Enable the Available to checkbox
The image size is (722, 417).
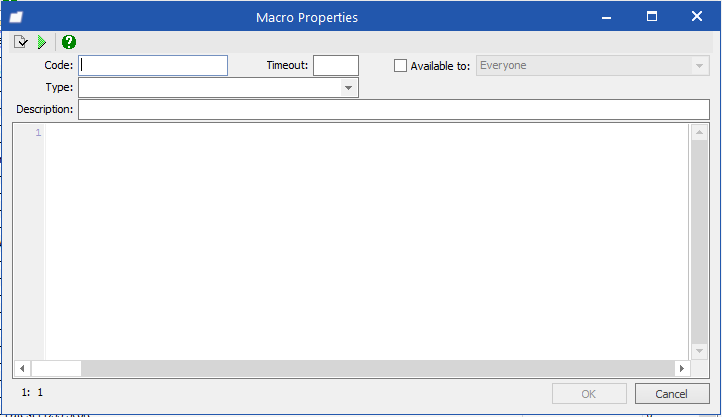tap(400, 66)
